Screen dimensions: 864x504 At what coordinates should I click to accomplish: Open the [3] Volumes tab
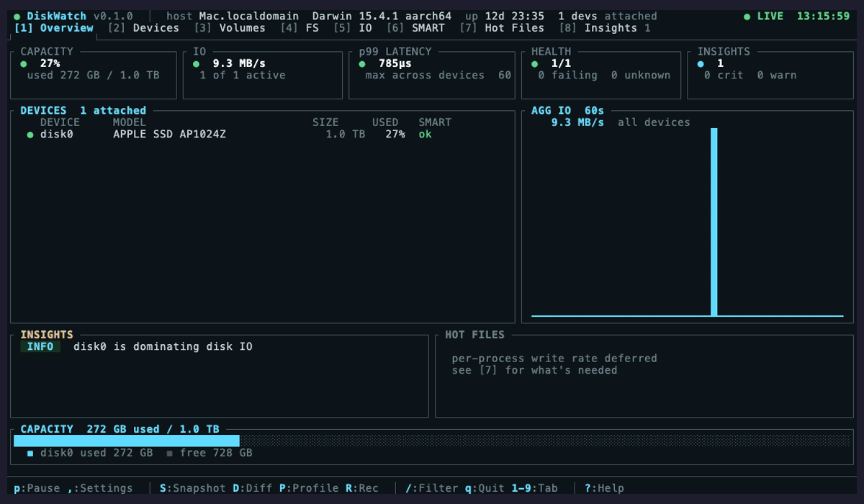[230, 28]
